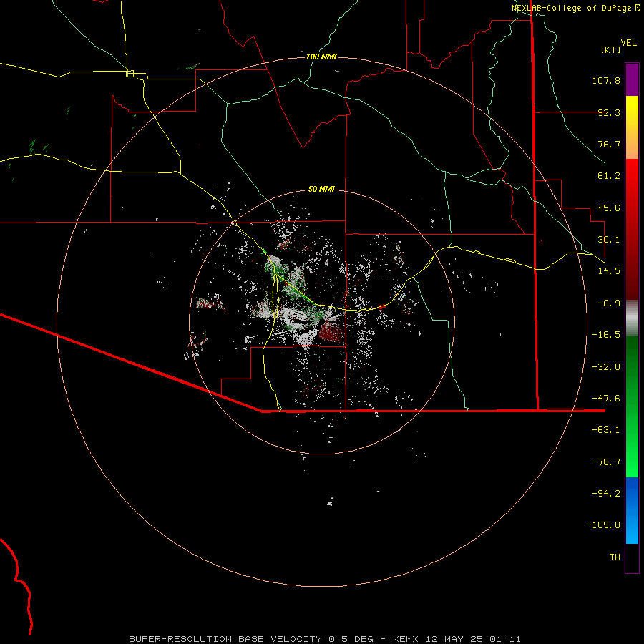Viewport: 644px width, 644px height.
Task: Click the small yellow square highway junction marker
Action: tap(130, 74)
